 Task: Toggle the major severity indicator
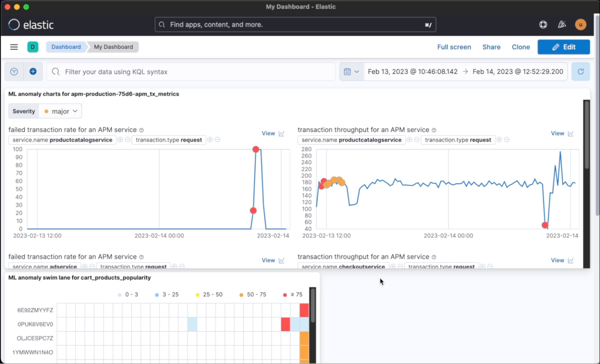[x=60, y=111]
